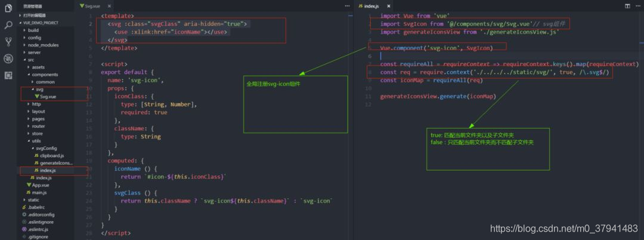
Task: Click the "const requireAll" code line
Action: coord(509,64)
